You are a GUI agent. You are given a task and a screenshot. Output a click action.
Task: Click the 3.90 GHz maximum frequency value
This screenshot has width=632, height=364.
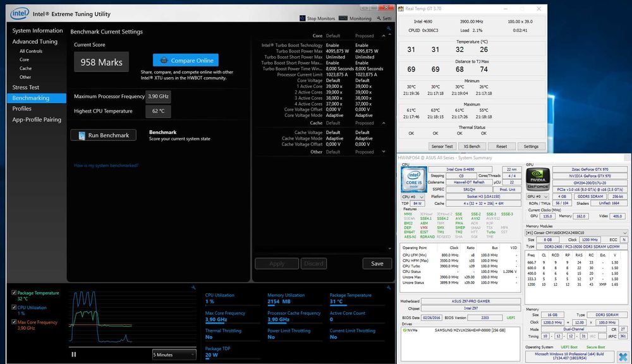(158, 96)
